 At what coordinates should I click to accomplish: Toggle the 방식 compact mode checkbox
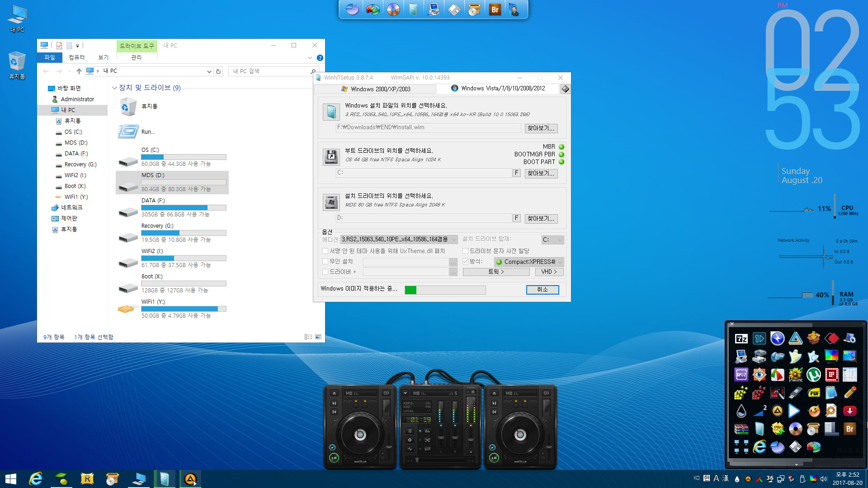point(465,262)
